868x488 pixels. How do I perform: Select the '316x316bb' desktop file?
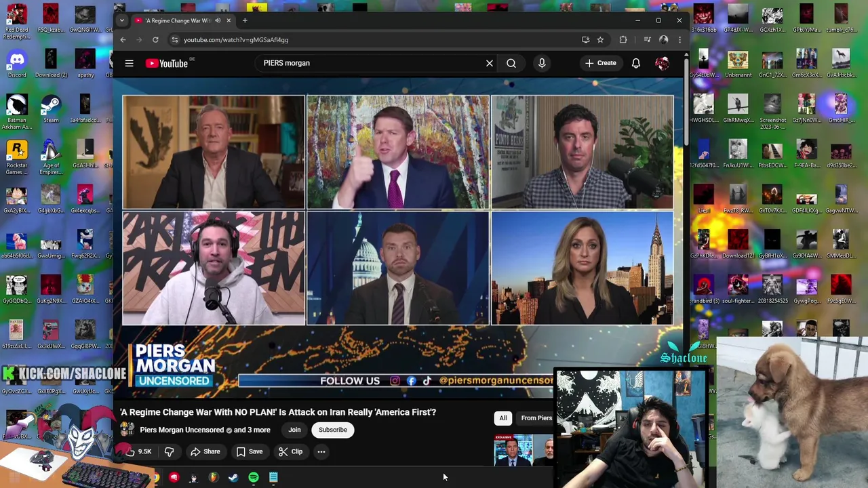pos(704,18)
